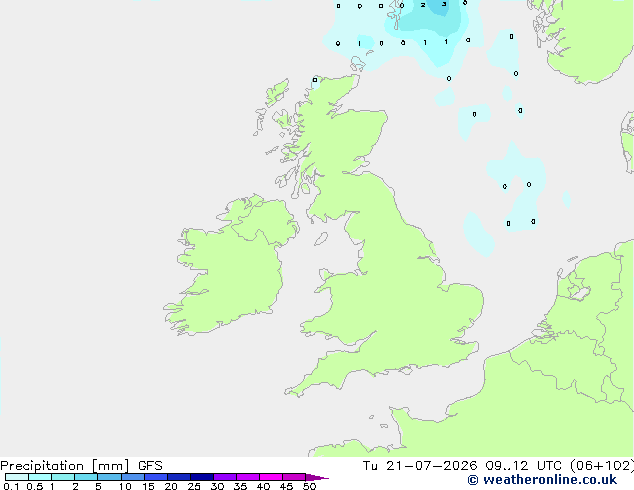The height and width of the screenshot is (490, 634).
Task: Click the legend label '25'
Action: (x=194, y=486)
